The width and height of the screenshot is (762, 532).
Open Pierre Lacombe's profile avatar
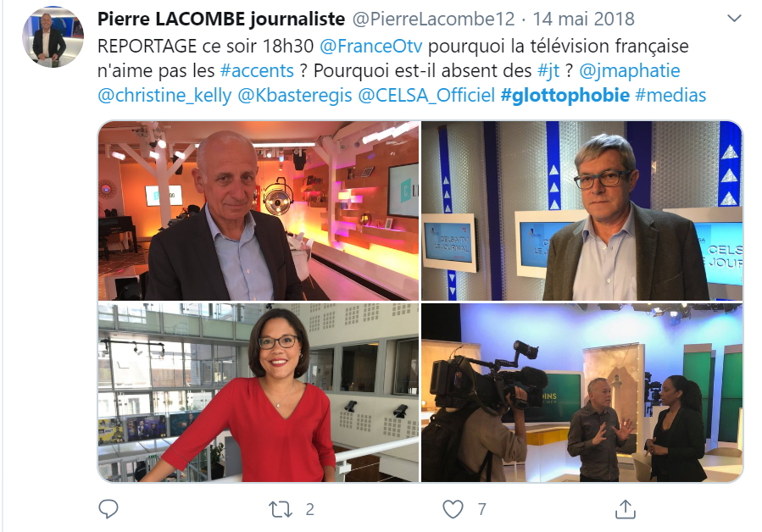(x=53, y=37)
